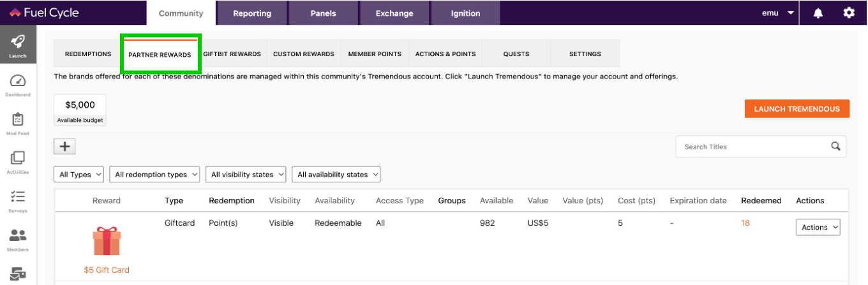
Task: Click the Expiration date column header
Action: [x=698, y=200]
